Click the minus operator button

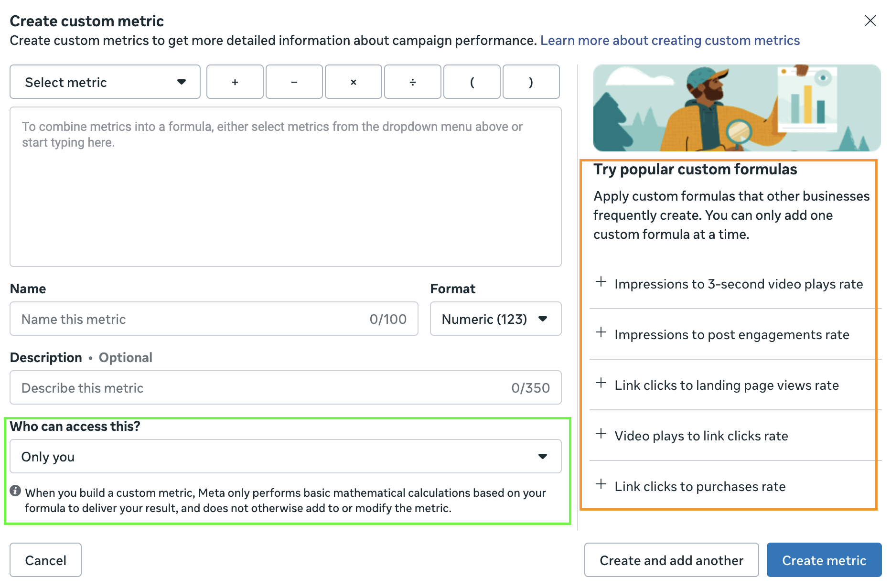[294, 82]
